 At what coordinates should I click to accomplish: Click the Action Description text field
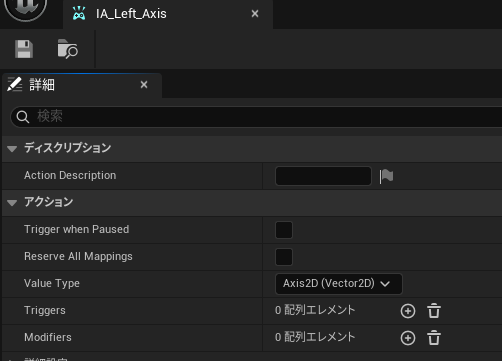323,176
